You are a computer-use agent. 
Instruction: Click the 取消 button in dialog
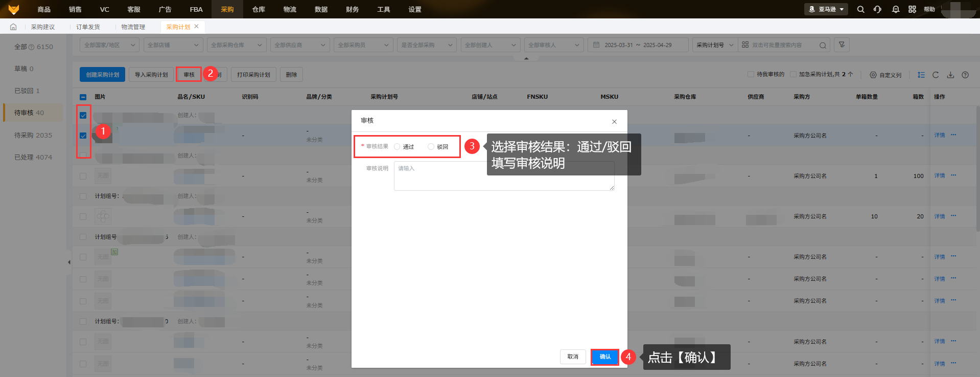tap(573, 357)
